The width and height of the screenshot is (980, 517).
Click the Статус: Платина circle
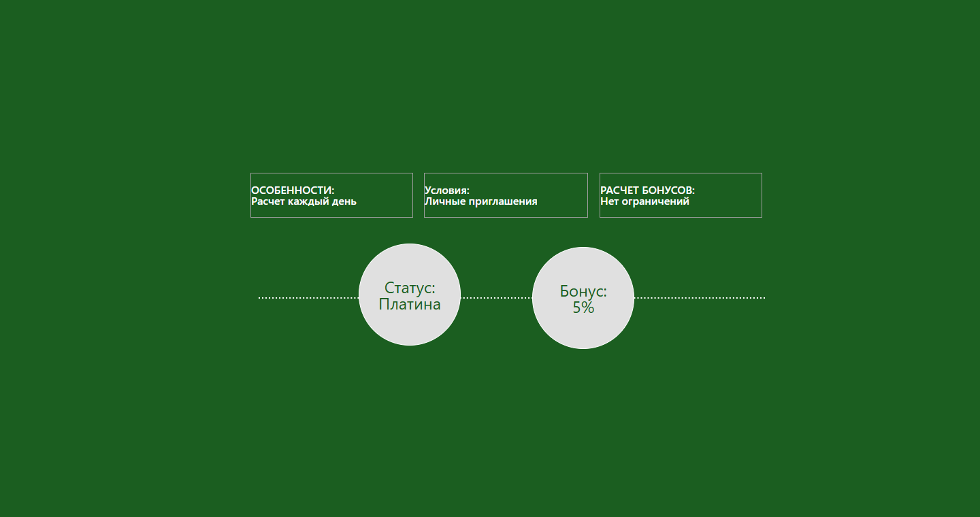point(410,295)
